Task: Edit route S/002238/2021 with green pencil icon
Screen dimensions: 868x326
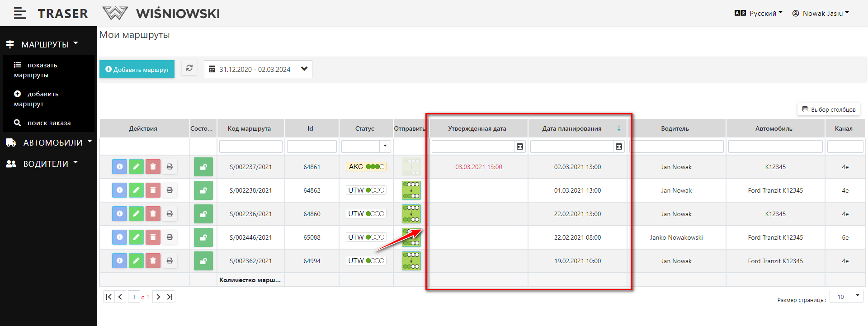Action: point(136,190)
